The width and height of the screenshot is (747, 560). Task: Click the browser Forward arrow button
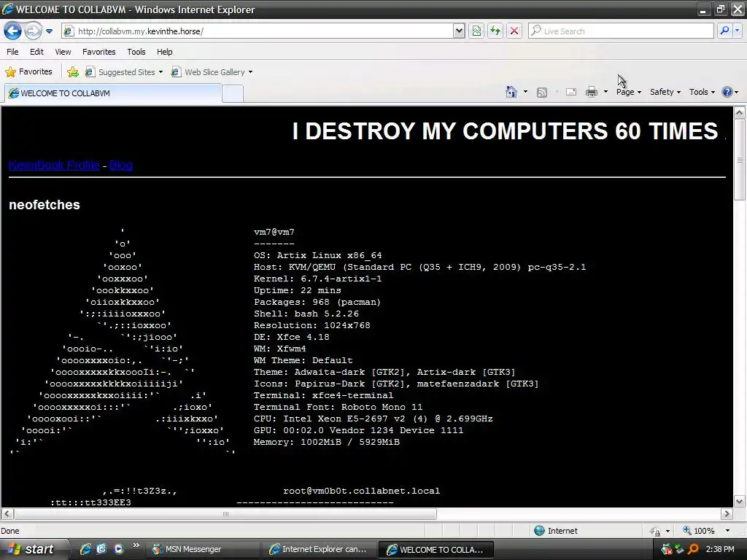pos(33,31)
